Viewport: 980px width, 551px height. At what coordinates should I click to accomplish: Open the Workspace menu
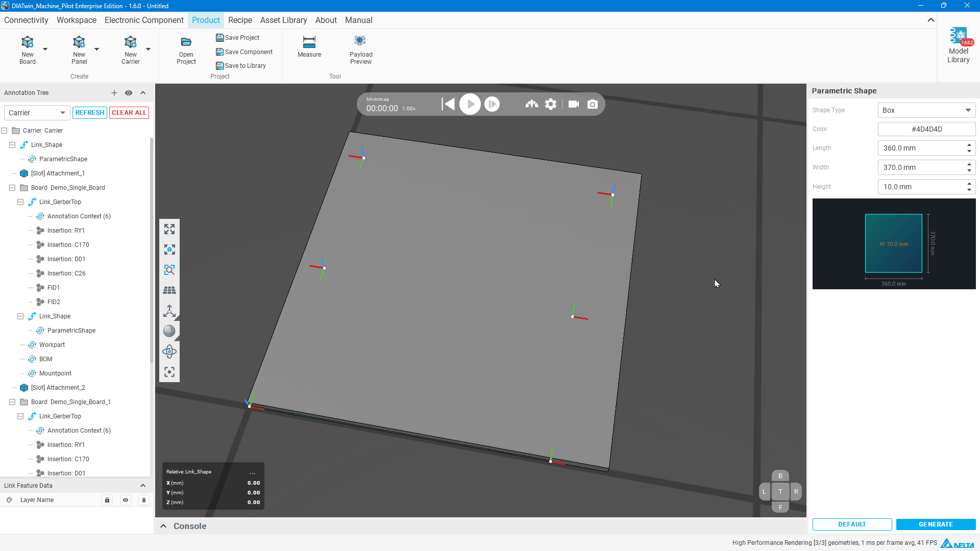77,20
